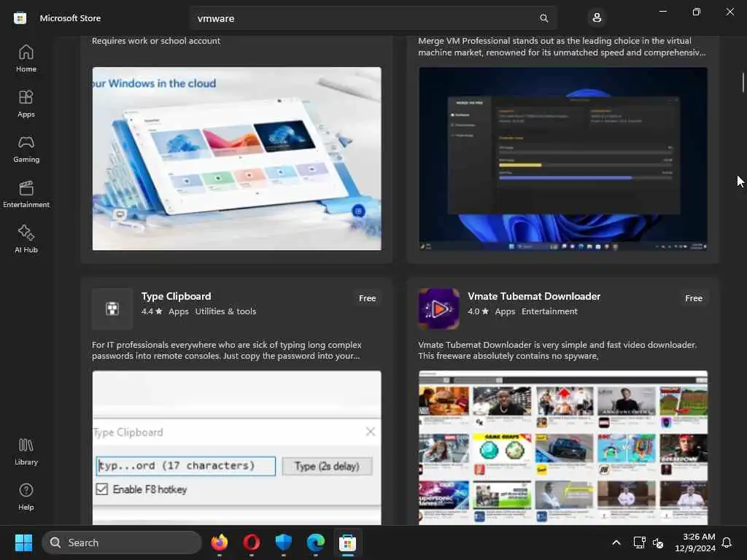The height and width of the screenshot is (560, 747).
Task: Click Free button on Vmate Tubemat card
Action: tap(694, 298)
